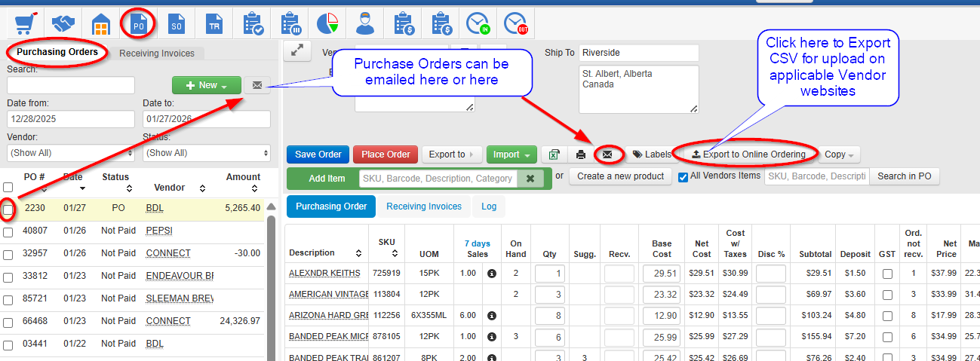
Task: Toggle select-all checkbox in PO list header
Action: pyautogui.click(x=8, y=187)
